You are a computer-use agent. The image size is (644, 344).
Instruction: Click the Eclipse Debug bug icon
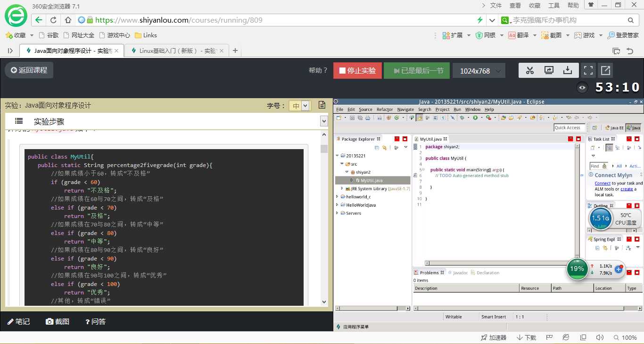tap(462, 118)
